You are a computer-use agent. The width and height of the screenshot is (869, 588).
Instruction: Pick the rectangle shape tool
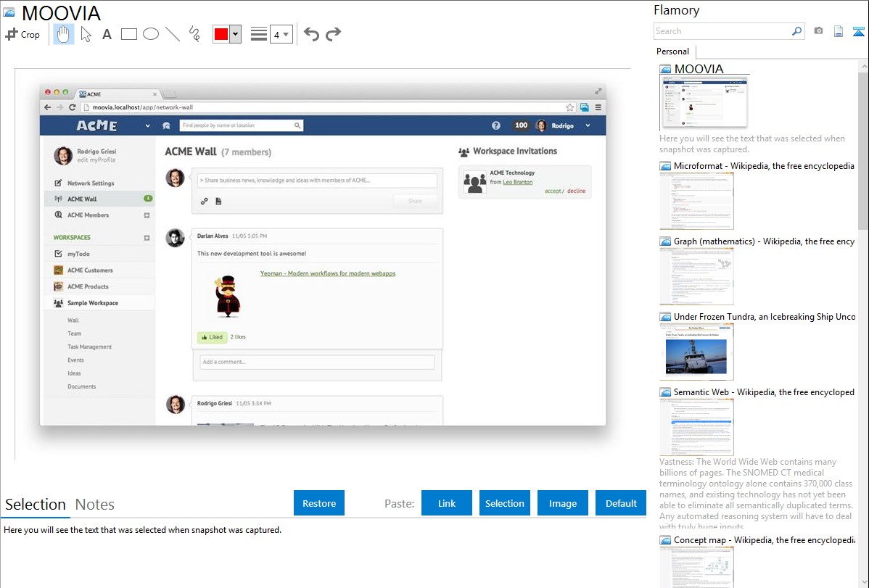coord(129,34)
